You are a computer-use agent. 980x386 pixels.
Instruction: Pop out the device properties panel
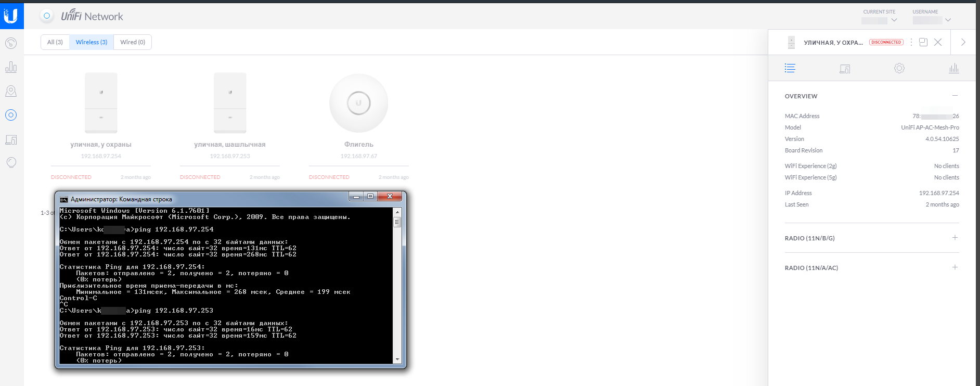click(923, 42)
